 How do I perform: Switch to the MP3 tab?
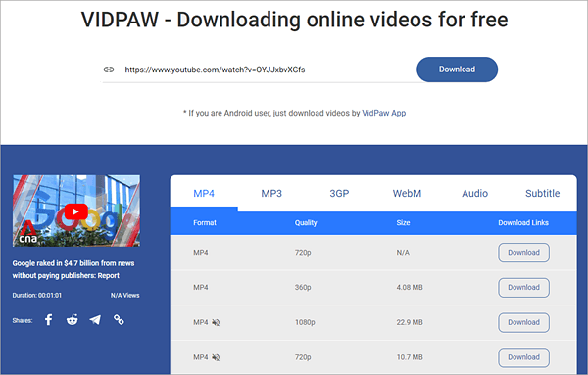271,193
